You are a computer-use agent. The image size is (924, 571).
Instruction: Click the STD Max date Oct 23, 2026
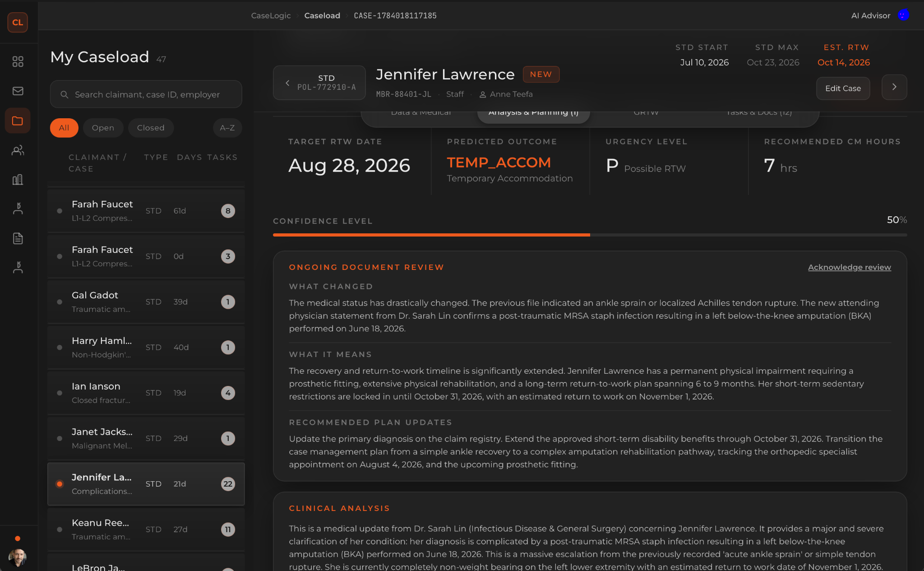coord(773,62)
